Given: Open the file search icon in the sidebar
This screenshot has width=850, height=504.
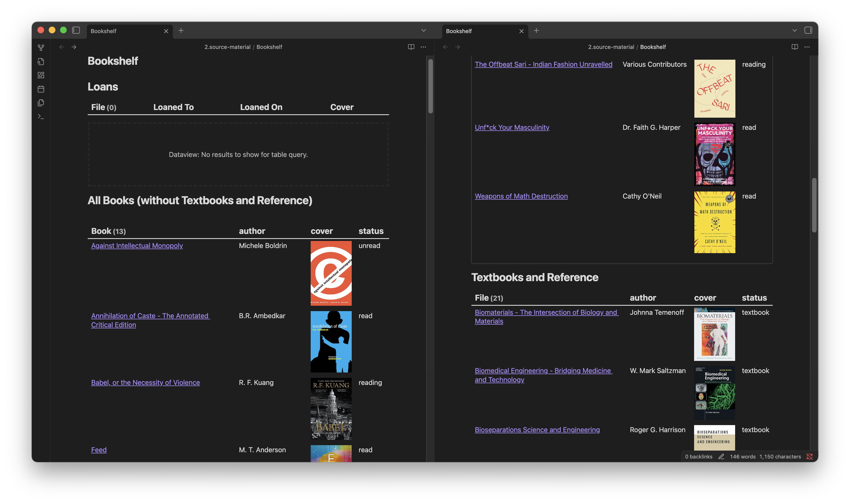Looking at the screenshot, I should pyautogui.click(x=41, y=61).
